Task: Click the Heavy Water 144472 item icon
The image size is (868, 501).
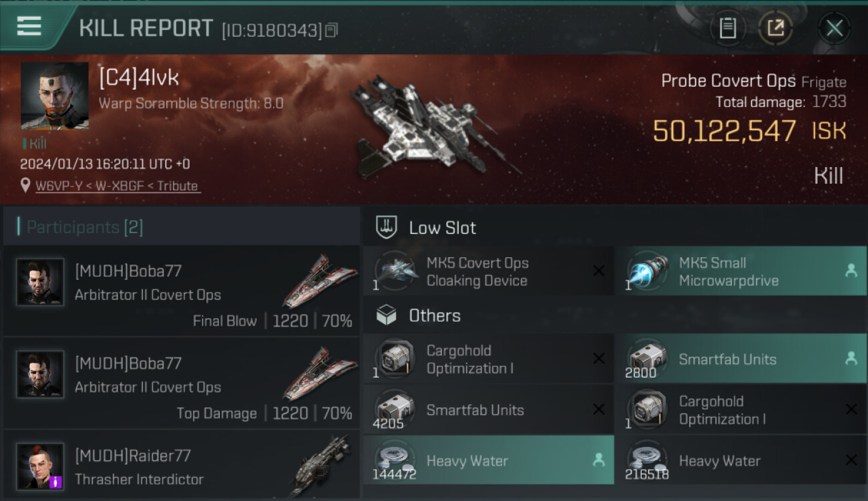Action: click(395, 460)
